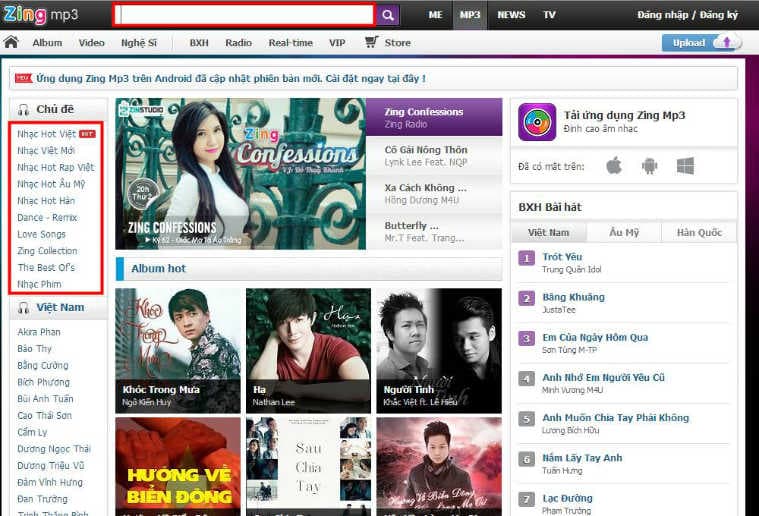The width and height of the screenshot is (759, 516).
Task: Switch to the Hàn Quốc chart tab
Action: click(x=699, y=232)
